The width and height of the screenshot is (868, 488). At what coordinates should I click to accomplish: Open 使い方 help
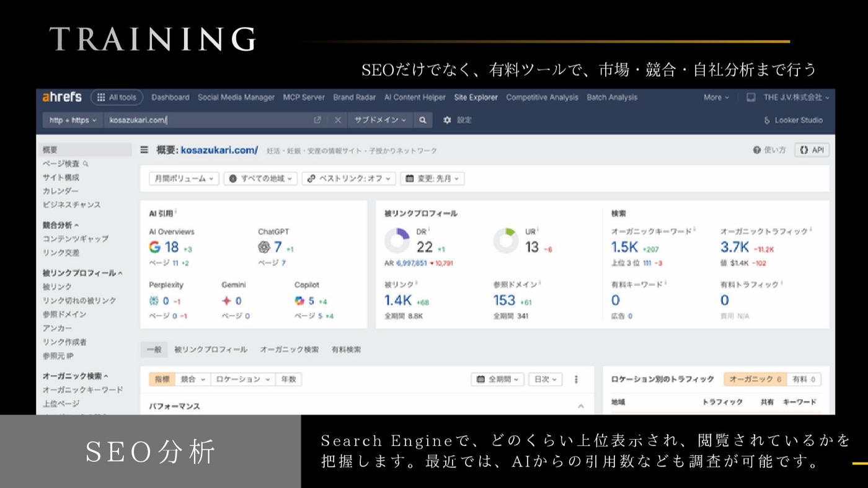click(x=769, y=150)
